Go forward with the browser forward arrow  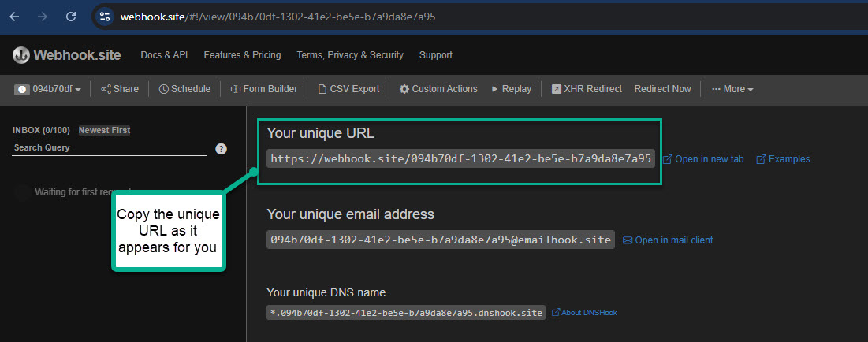click(42, 17)
